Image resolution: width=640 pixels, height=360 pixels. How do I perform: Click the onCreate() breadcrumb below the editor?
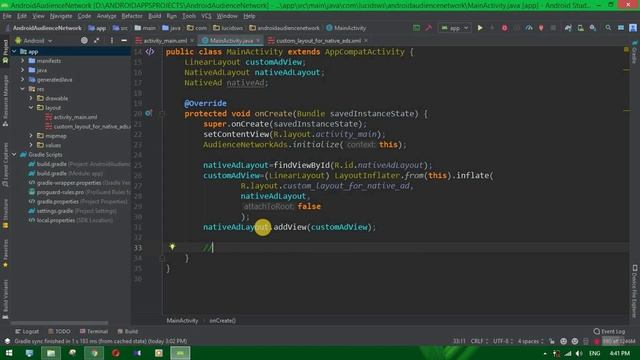222,320
